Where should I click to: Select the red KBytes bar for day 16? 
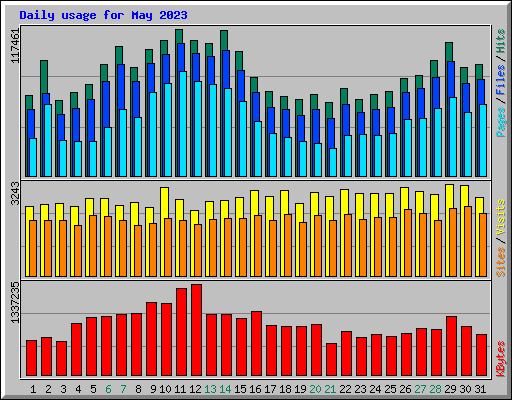[x=256, y=344]
